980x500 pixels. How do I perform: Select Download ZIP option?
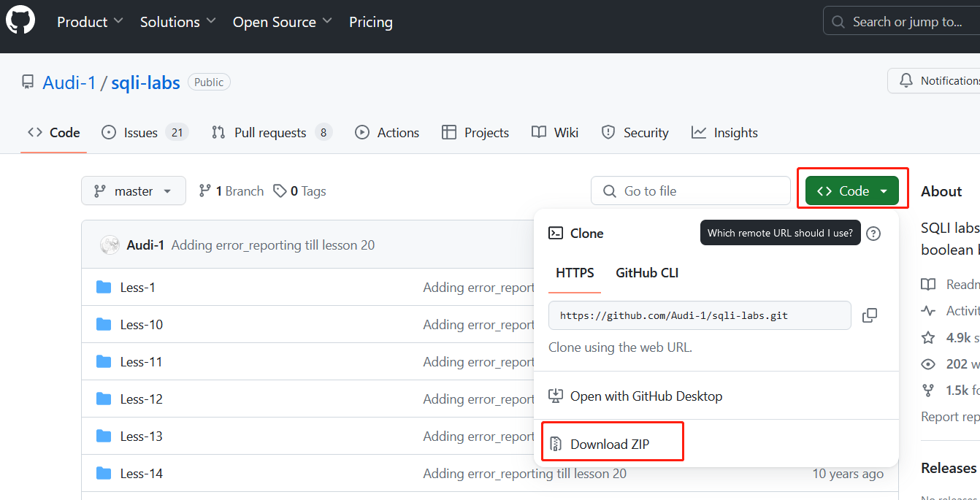(610, 444)
